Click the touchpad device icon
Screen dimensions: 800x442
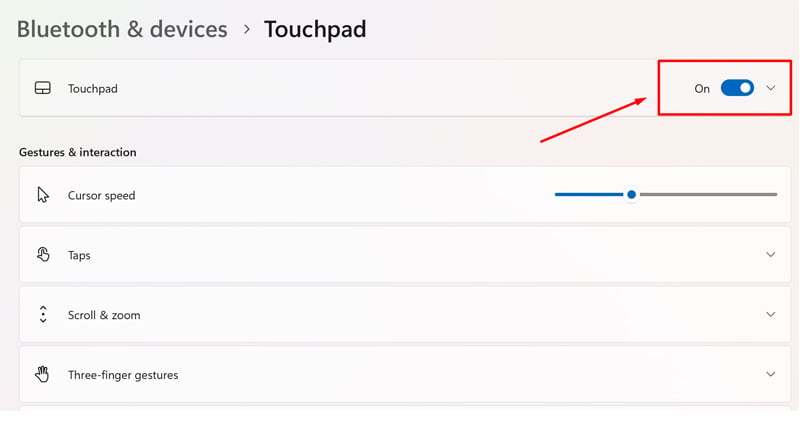click(x=42, y=88)
